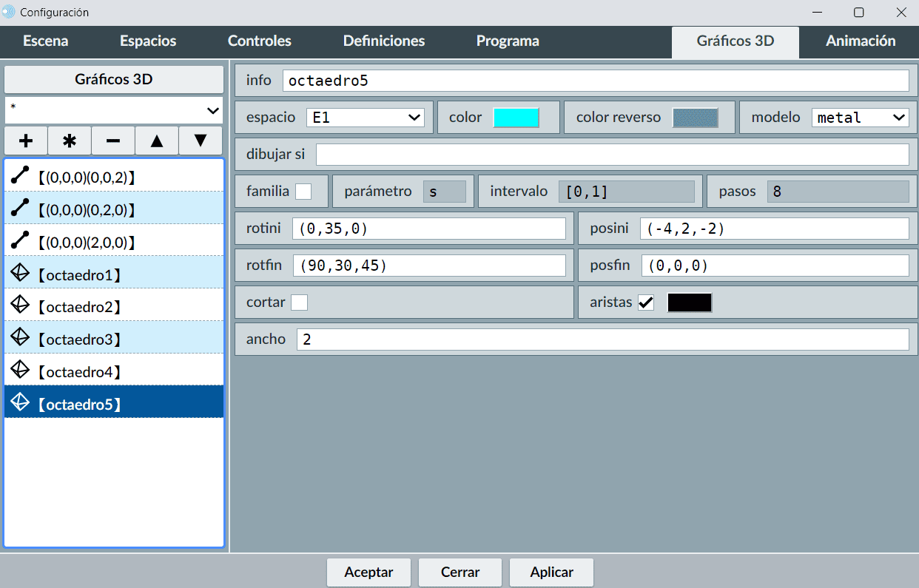Expand the graphics filter dropdown
Screen dimensions: 919x588
tap(114, 110)
